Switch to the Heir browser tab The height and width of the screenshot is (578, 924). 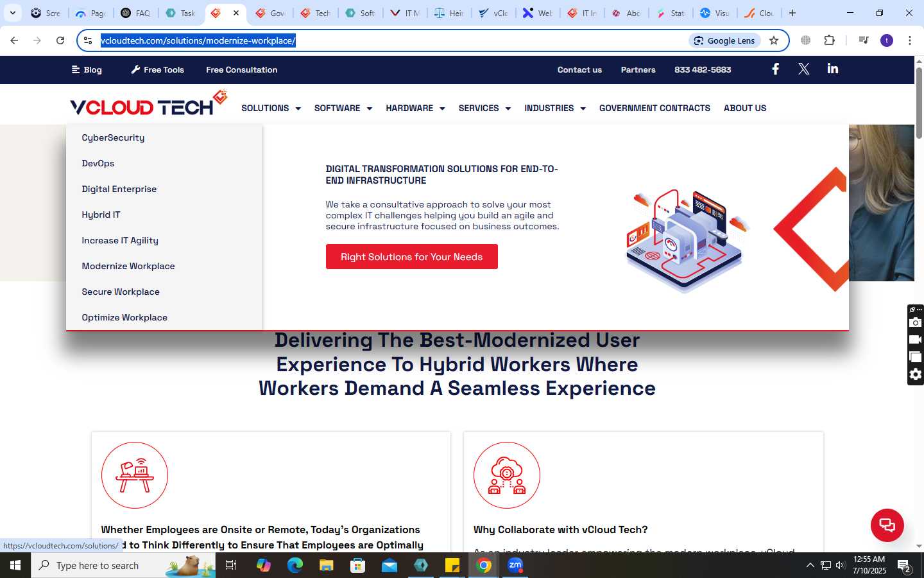449,13
